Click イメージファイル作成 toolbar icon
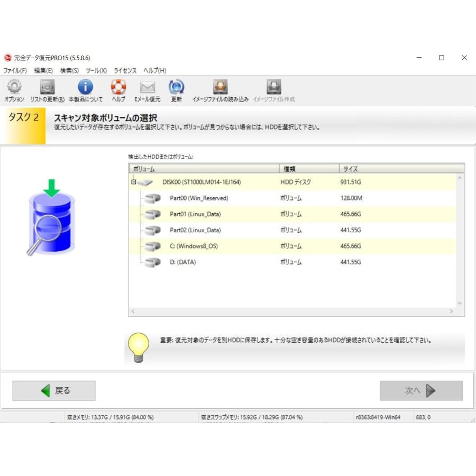This screenshot has width=476, height=476. [274, 87]
